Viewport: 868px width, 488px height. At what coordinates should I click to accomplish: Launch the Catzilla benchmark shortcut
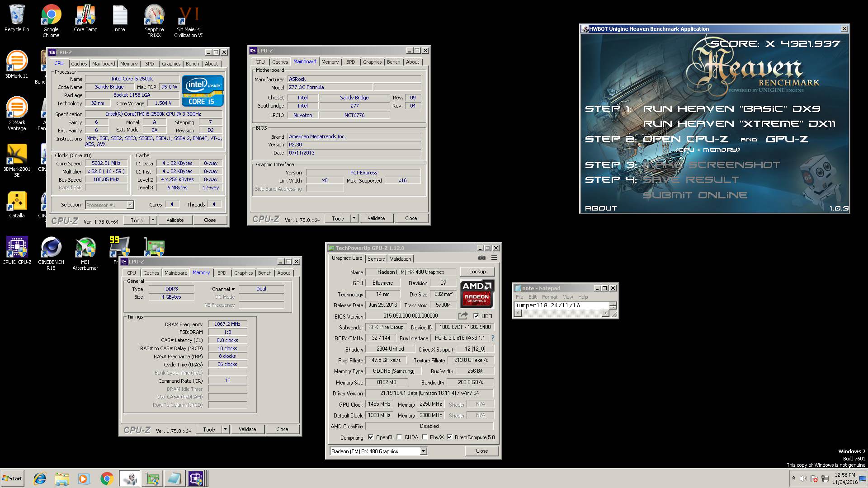17,204
